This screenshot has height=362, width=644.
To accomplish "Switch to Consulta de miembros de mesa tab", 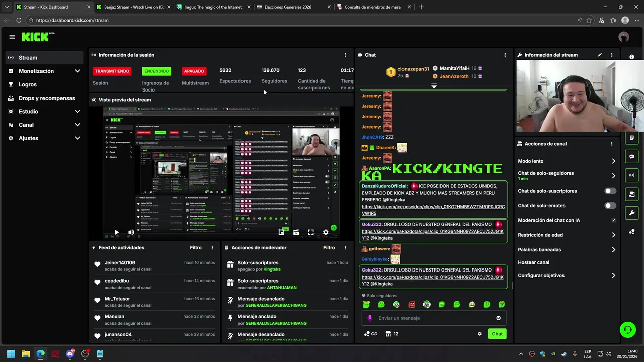I will 374,7.
